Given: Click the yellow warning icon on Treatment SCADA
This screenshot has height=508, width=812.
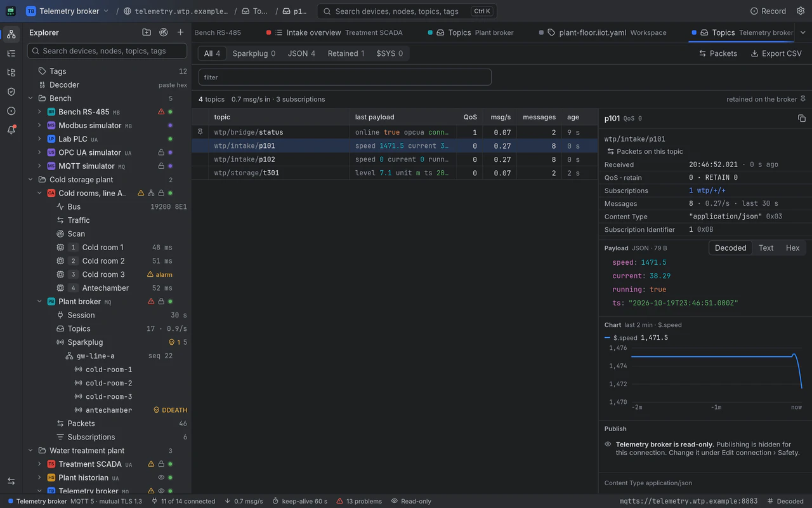Looking at the screenshot, I should click(151, 464).
